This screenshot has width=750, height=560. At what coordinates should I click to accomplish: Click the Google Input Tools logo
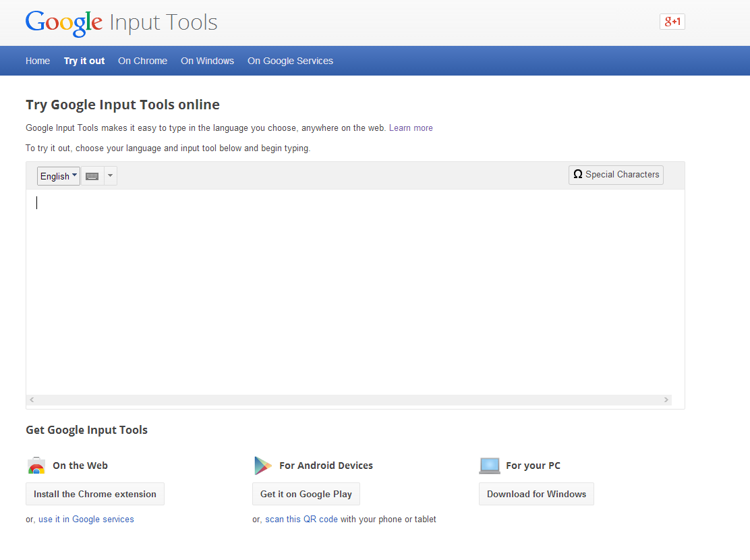(121, 22)
